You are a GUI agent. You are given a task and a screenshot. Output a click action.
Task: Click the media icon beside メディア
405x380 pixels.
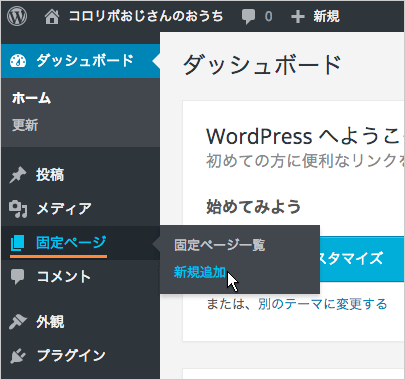(18, 209)
